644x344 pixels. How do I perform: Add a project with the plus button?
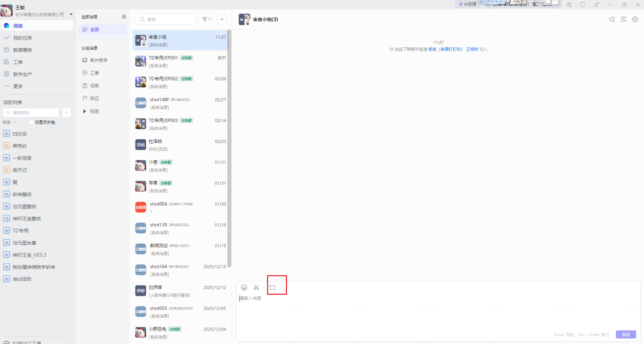click(x=67, y=112)
